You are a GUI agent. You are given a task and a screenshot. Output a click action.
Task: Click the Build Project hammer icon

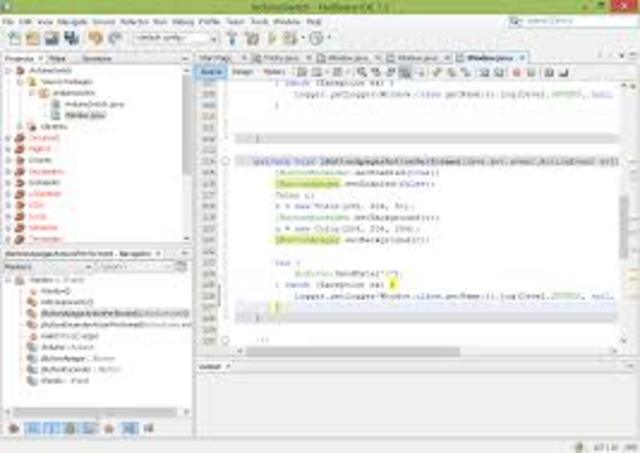232,38
